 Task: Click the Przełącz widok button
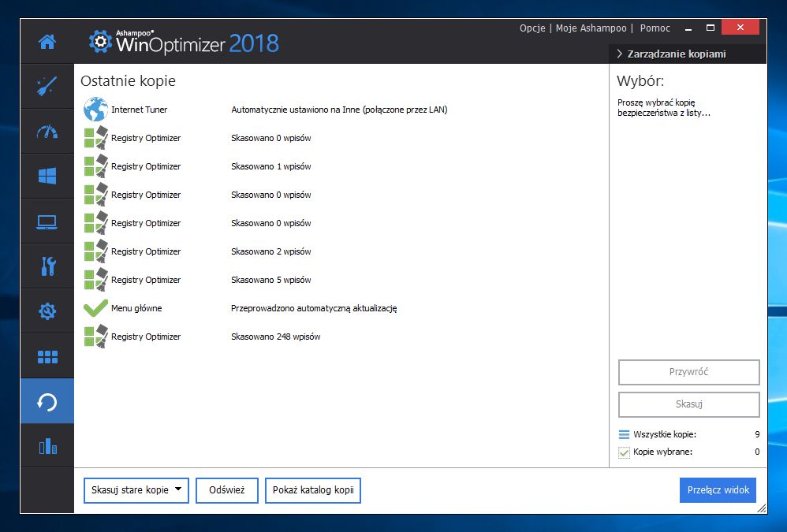[x=718, y=490]
